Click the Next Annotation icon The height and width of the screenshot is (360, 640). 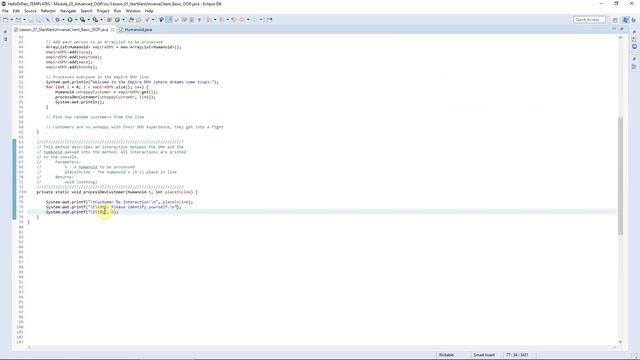209,20
